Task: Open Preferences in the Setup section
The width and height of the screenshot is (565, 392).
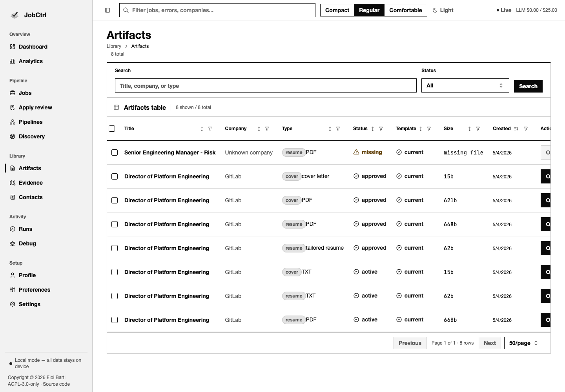Action: [x=35, y=290]
